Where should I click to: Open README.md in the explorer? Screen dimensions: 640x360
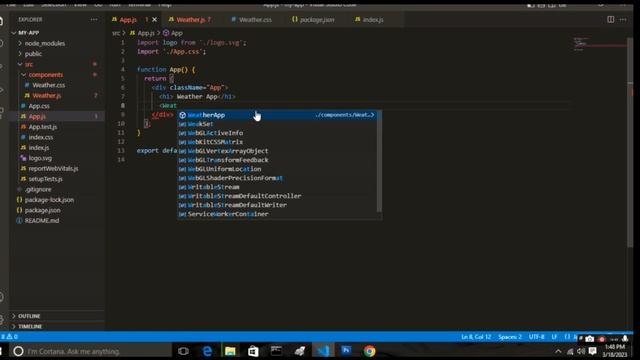point(42,221)
